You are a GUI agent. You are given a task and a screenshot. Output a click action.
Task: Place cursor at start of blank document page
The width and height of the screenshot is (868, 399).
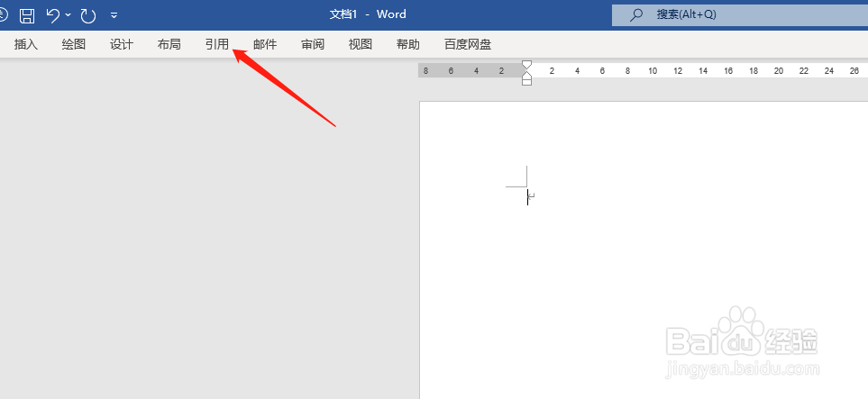click(x=527, y=197)
